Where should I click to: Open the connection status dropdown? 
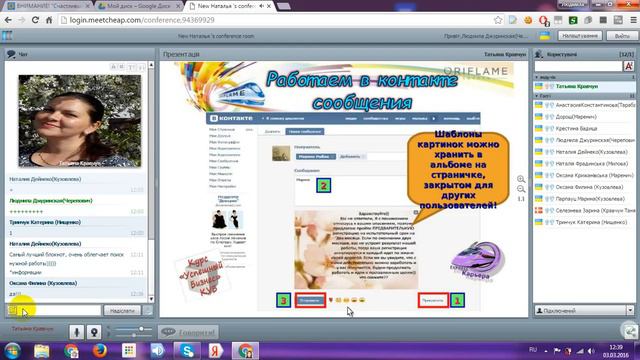tap(630, 310)
